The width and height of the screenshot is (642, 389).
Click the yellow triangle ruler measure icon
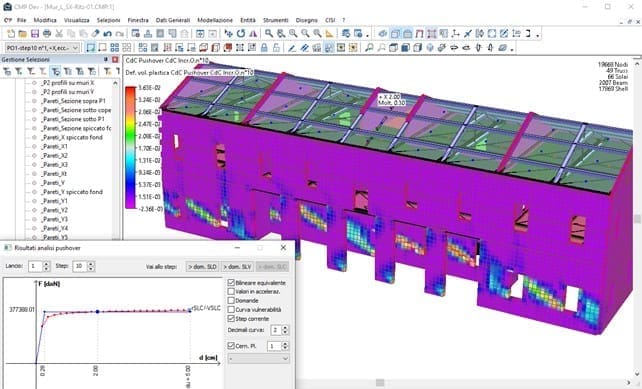(330, 34)
